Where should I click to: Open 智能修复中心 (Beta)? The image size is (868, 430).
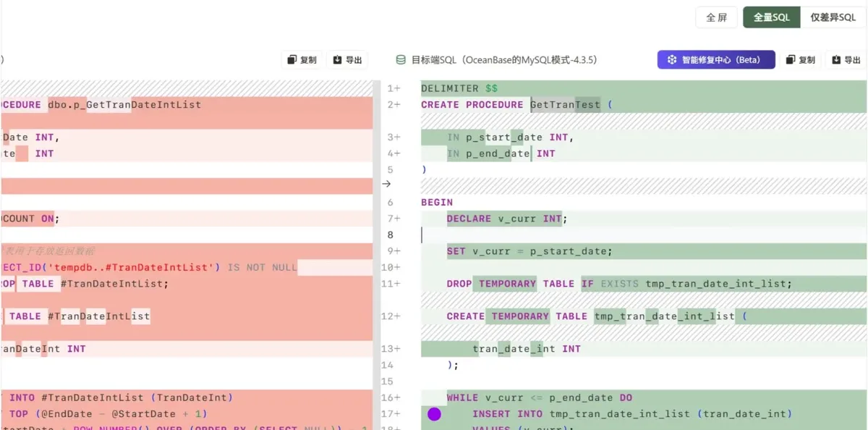(x=716, y=60)
